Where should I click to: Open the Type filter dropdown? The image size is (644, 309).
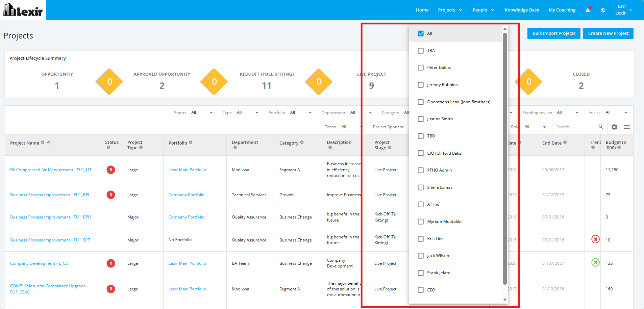pyautogui.click(x=248, y=113)
